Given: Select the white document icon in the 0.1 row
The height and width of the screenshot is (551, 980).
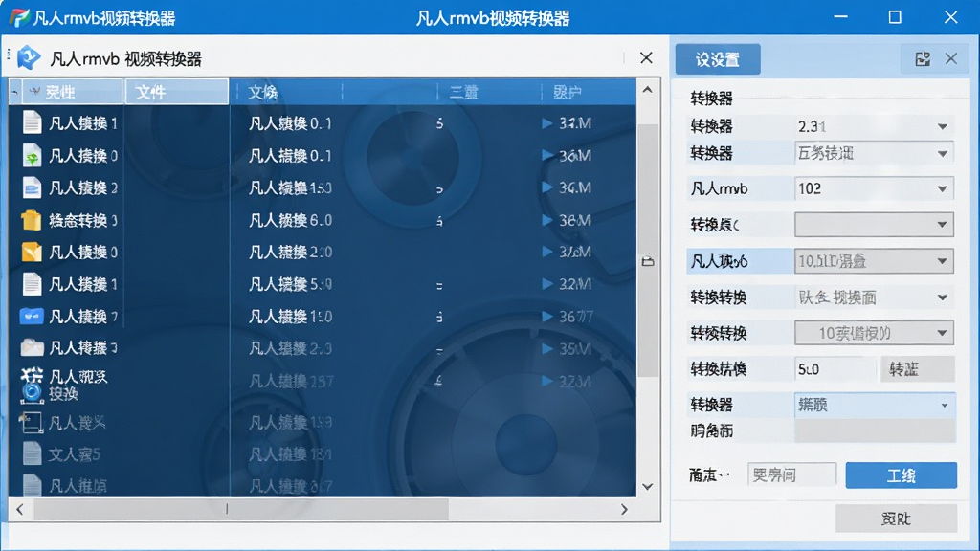Looking at the screenshot, I should tap(32, 122).
